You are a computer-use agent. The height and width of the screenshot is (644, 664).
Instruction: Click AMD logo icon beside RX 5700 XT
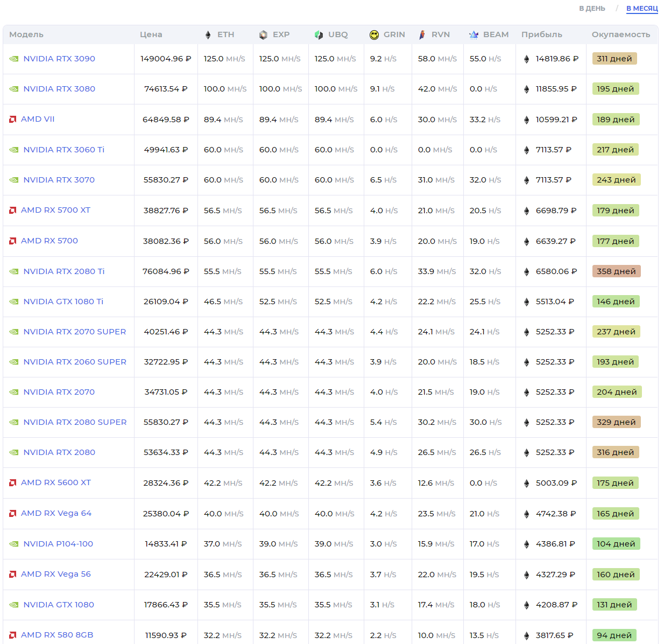(13, 211)
